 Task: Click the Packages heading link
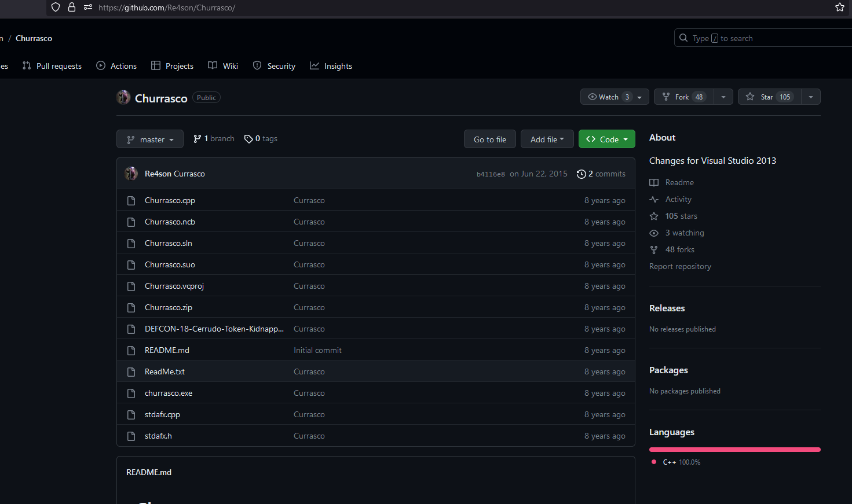click(x=668, y=370)
